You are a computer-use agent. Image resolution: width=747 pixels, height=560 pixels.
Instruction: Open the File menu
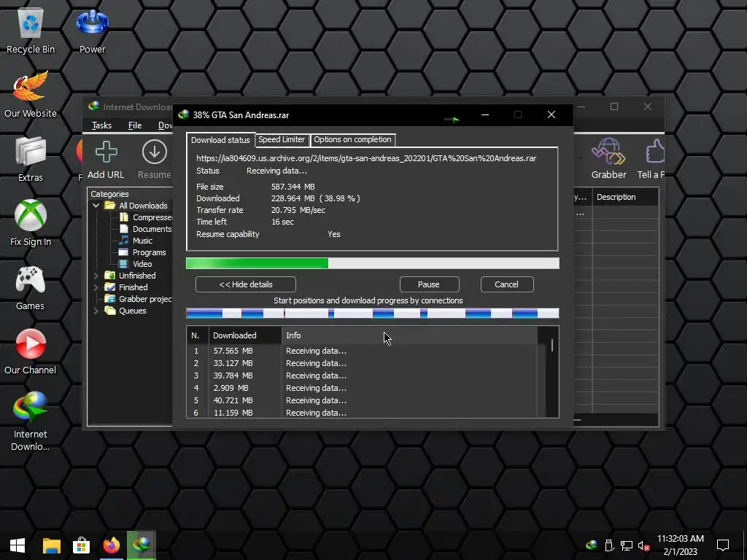[x=135, y=125]
